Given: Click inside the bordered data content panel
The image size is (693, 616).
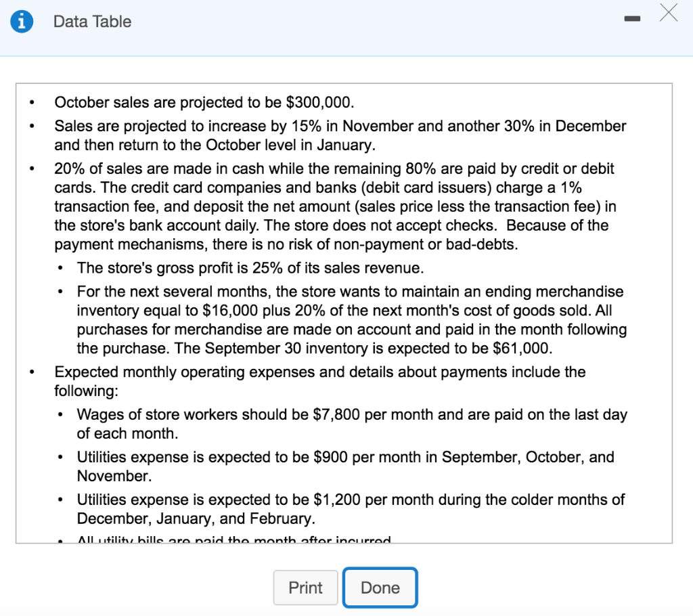Looking at the screenshot, I should click(345, 311).
